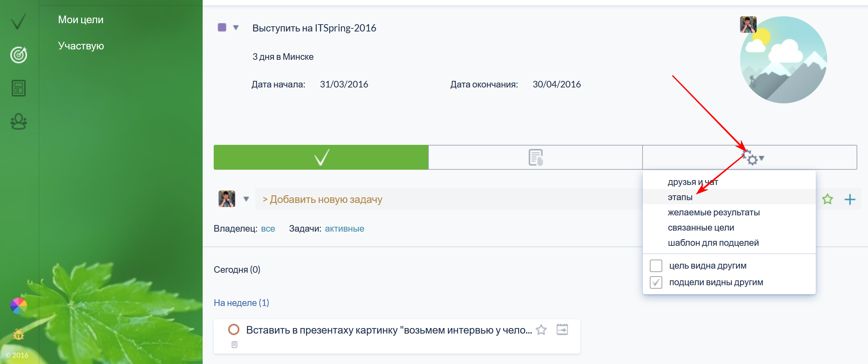Click the checkmark tasks icon in sidebar
This screenshot has width=868, height=364.
pyautogui.click(x=18, y=21)
